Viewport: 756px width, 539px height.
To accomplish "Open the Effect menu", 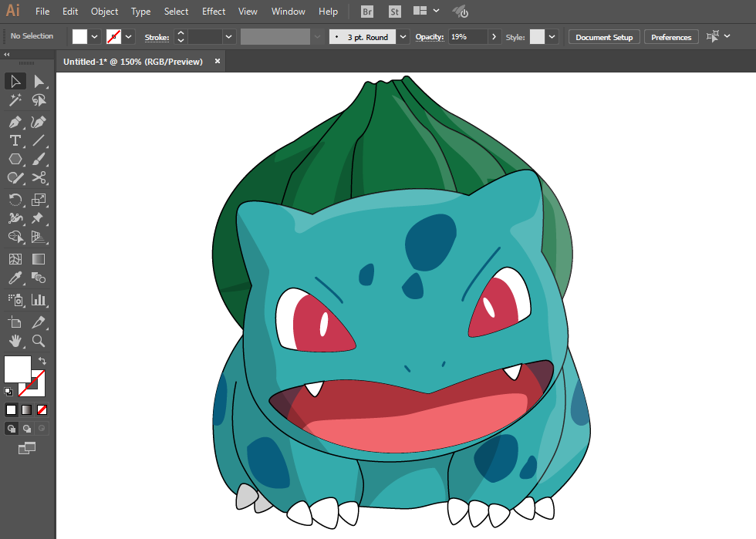I will pos(214,12).
